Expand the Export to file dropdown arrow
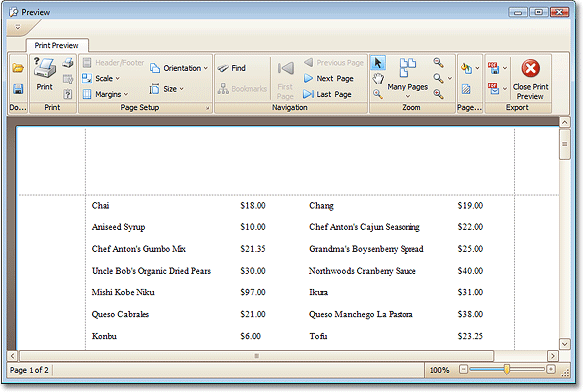 pos(505,68)
